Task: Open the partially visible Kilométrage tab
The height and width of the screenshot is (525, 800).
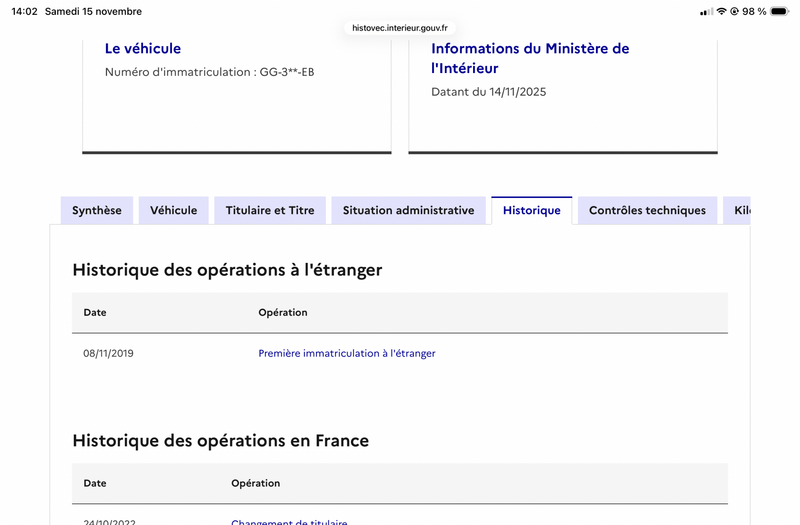Action: pyautogui.click(x=739, y=210)
